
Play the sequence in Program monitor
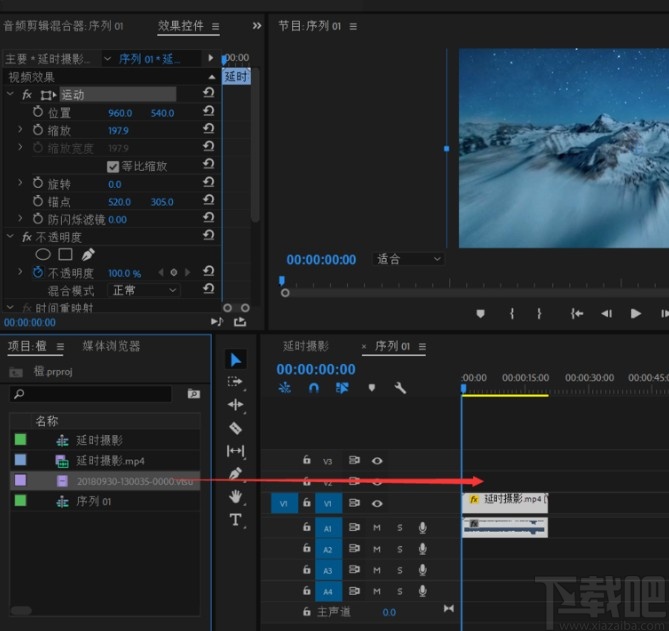pyautogui.click(x=636, y=314)
